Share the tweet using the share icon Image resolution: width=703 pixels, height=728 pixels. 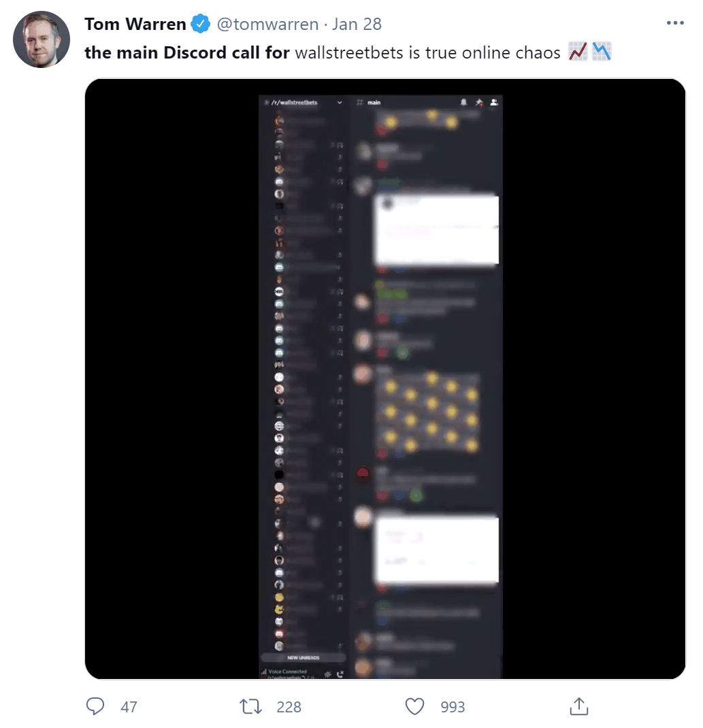pyautogui.click(x=578, y=706)
